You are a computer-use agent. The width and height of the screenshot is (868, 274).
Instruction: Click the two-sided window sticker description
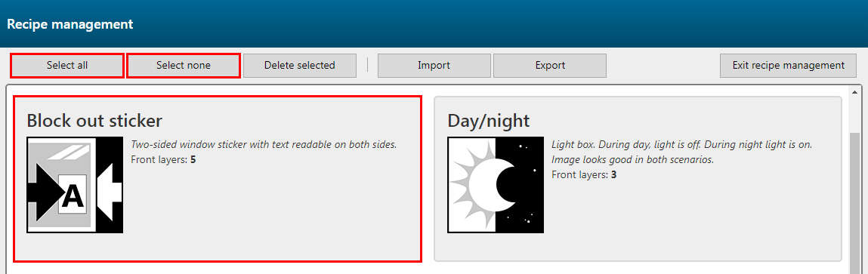pyautogui.click(x=264, y=144)
